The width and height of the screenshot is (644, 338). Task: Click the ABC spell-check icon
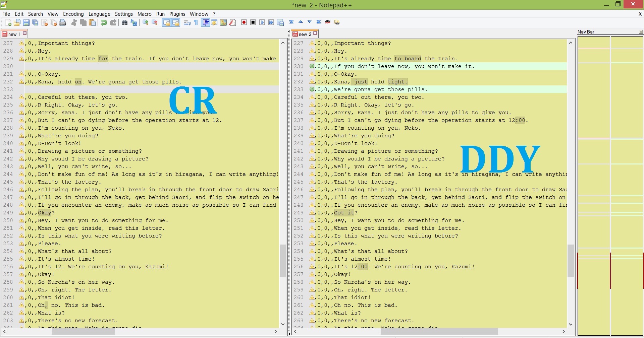[328, 22]
